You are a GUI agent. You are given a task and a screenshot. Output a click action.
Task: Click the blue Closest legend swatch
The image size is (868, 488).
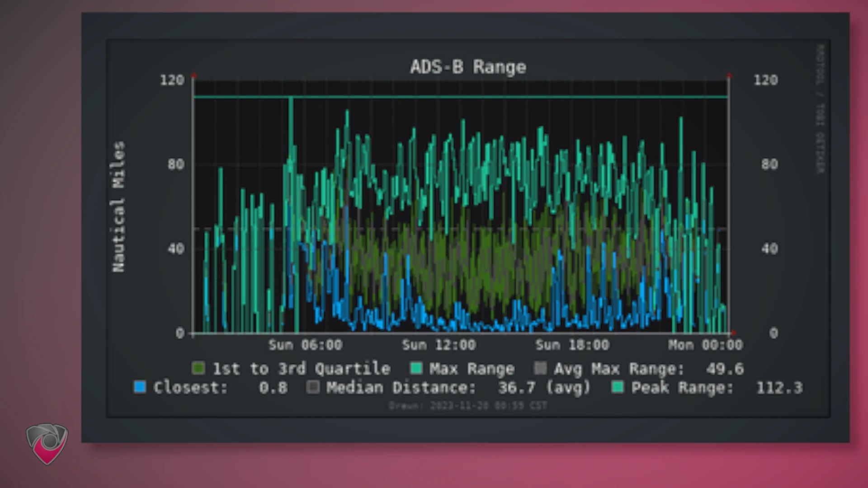[140, 387]
